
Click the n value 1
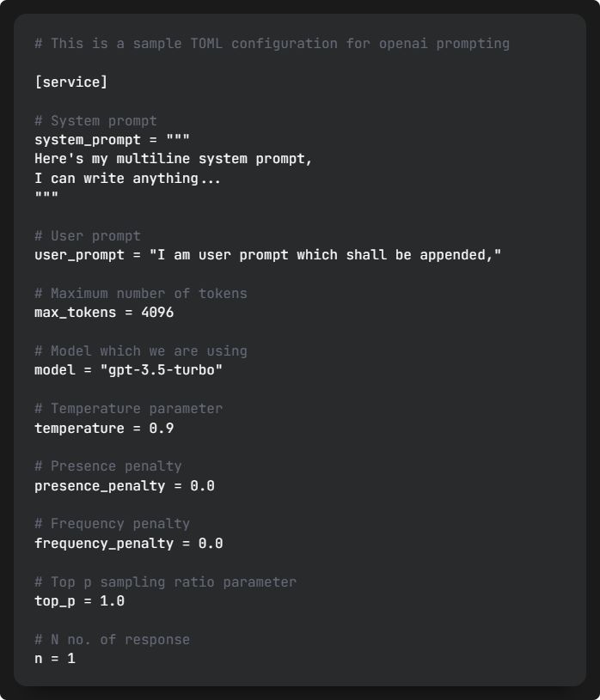point(71,659)
